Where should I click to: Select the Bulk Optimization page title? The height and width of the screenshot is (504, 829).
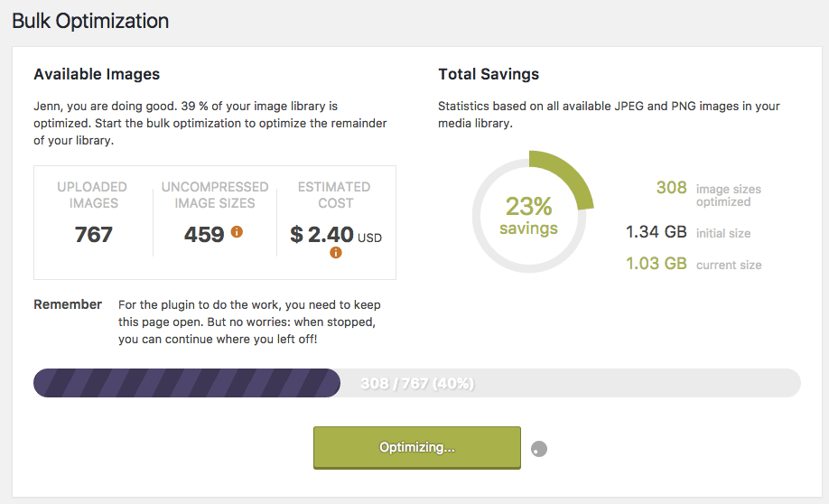click(x=90, y=21)
